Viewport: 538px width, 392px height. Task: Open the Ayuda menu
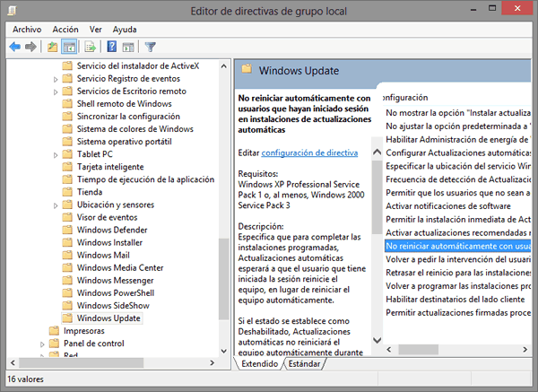tap(125, 30)
